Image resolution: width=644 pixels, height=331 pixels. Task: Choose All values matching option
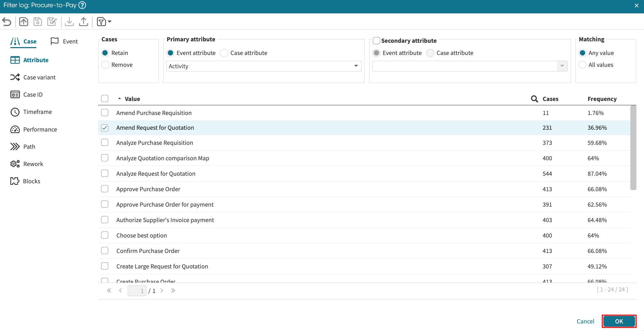pyautogui.click(x=583, y=65)
